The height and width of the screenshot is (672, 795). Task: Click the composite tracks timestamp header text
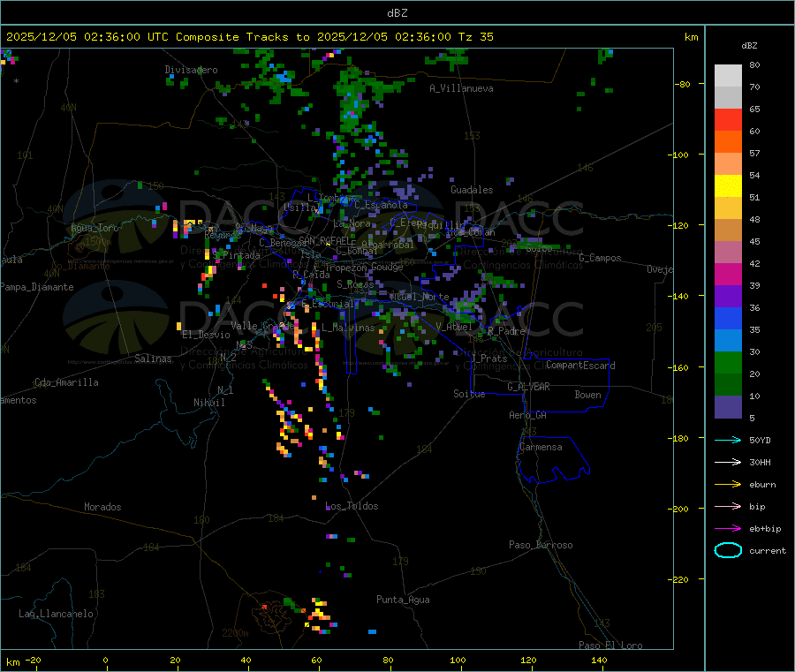(x=249, y=37)
